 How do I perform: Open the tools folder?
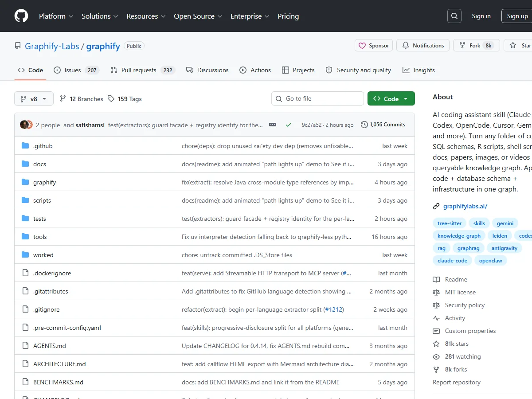click(40, 237)
